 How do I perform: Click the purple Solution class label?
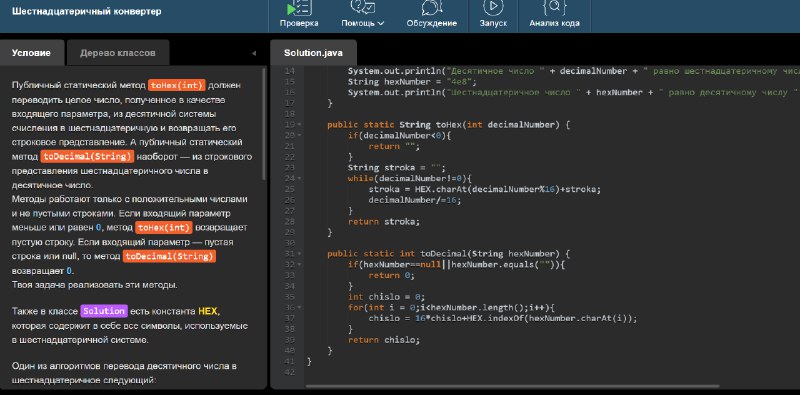tap(104, 311)
